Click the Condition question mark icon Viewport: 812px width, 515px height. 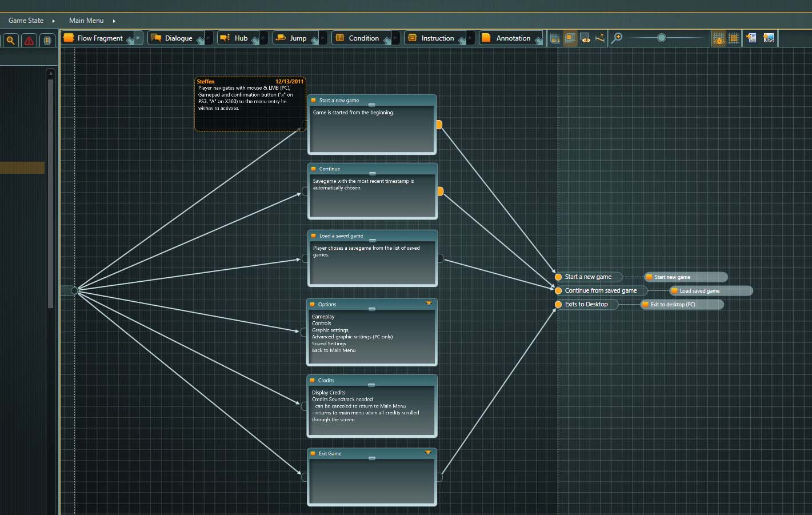click(339, 38)
